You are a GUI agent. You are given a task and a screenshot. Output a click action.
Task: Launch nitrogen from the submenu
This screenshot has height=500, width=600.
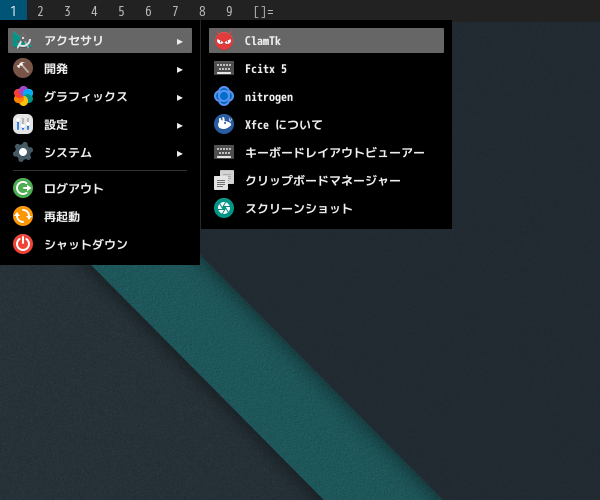tap(326, 96)
